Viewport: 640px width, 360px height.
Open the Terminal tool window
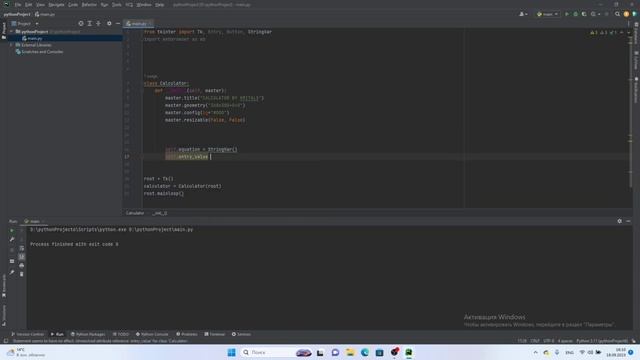tap(215, 334)
